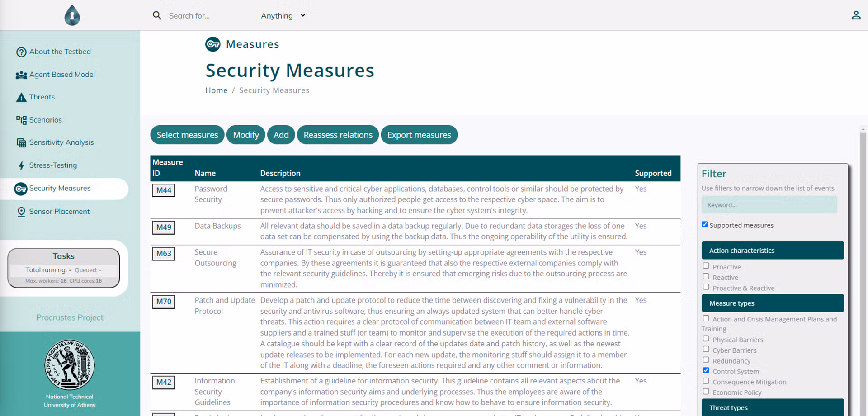868x416 pixels.
Task: Click the Sensitivity Analysis calculator icon
Action: coord(21,143)
